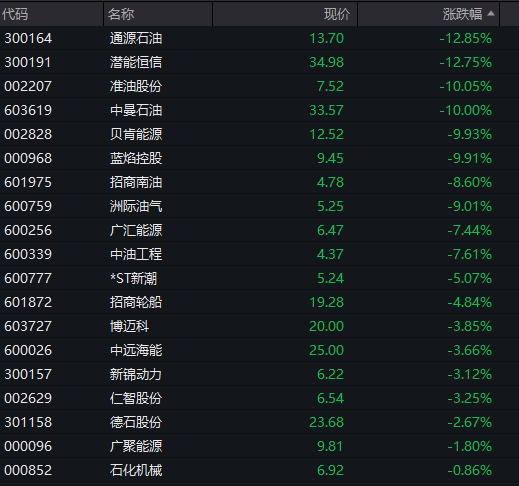Open 新锦动力 stock name

136,374
